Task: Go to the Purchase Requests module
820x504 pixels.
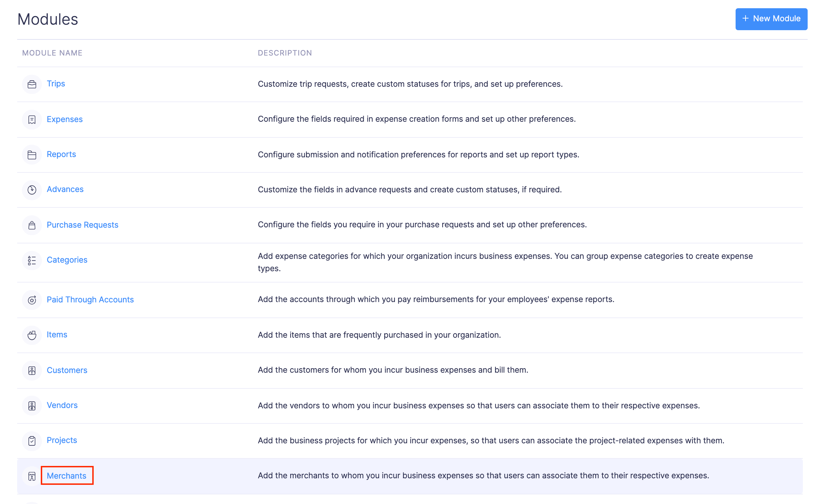Action: (x=82, y=225)
